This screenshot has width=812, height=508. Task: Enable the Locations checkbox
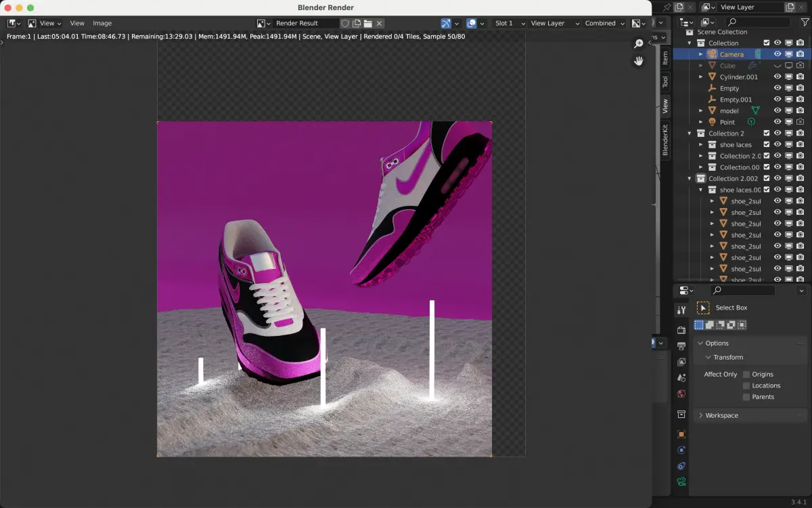[746, 385]
